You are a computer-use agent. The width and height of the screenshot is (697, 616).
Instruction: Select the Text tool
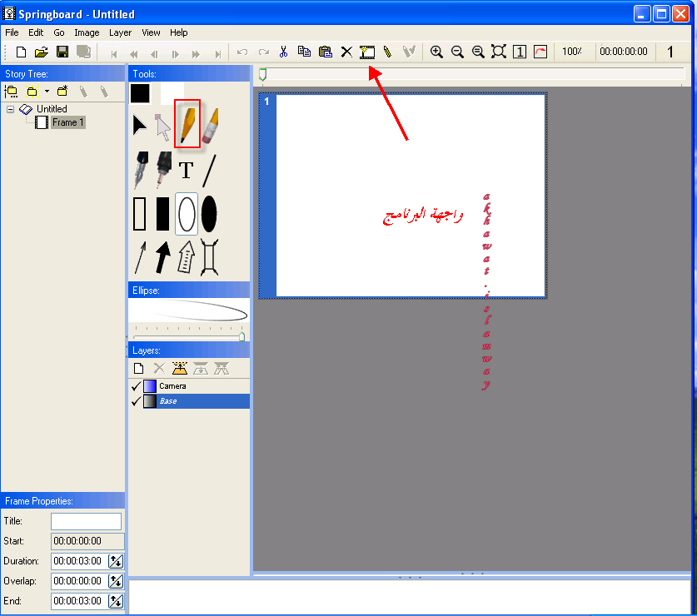coord(187,171)
